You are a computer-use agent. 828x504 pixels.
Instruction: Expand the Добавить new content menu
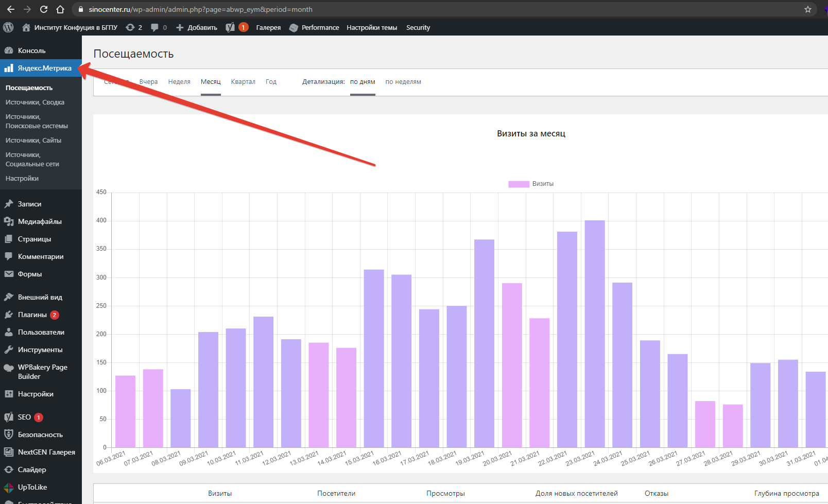click(197, 27)
